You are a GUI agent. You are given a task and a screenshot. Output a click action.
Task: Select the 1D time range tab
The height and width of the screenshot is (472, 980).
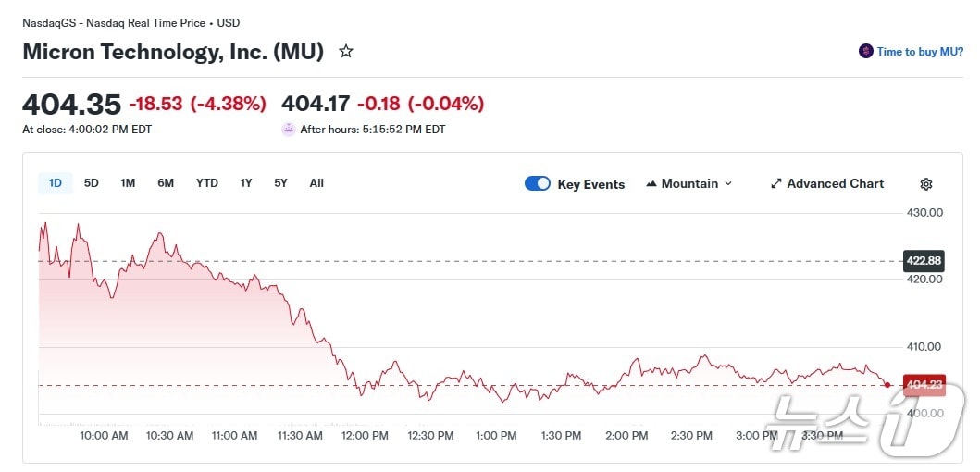pos(56,183)
